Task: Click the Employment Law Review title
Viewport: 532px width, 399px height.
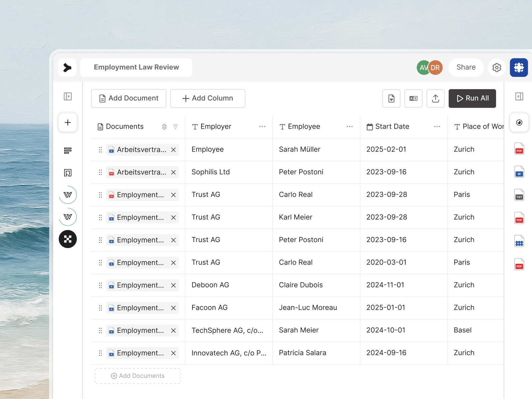Action: tap(136, 67)
